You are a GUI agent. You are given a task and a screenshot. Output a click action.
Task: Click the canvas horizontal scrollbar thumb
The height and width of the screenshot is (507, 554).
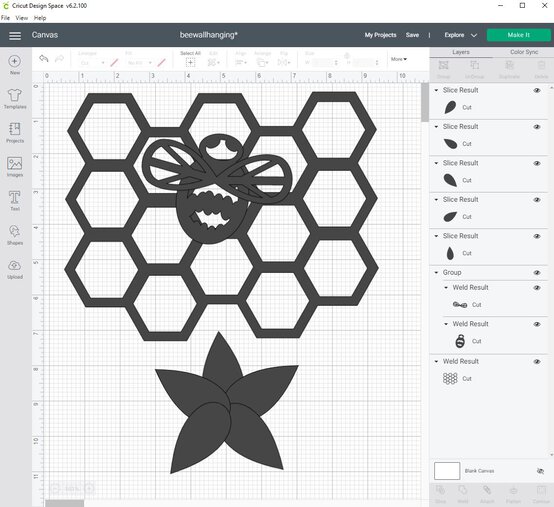[65, 503]
